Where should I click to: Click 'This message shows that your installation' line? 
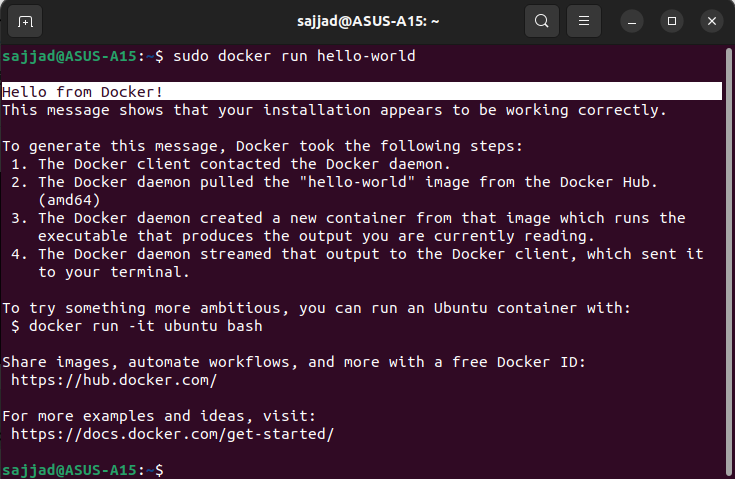pyautogui.click(x=334, y=110)
